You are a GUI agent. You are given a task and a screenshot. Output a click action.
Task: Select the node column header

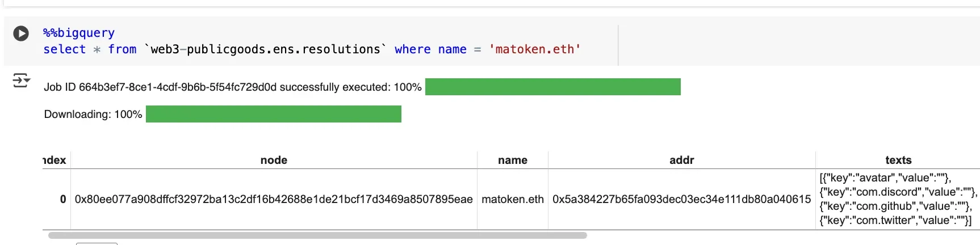click(x=274, y=160)
